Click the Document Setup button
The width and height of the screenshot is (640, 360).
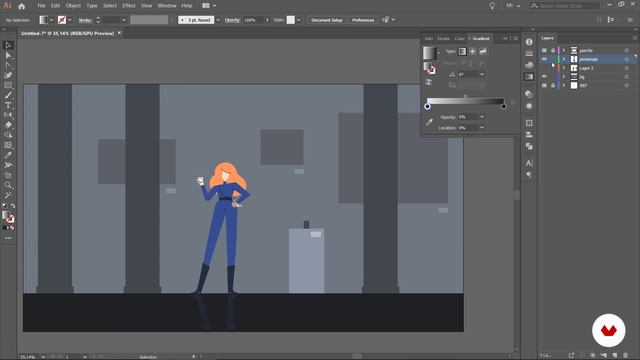click(327, 20)
